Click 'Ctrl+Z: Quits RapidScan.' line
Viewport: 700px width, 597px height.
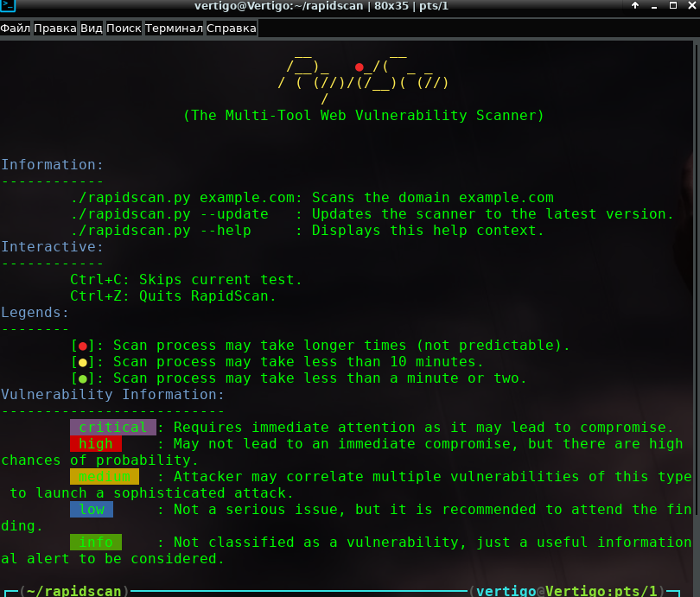(173, 296)
